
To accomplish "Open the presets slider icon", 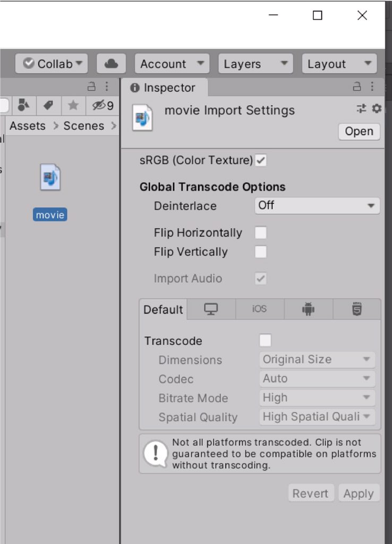I will click(362, 108).
